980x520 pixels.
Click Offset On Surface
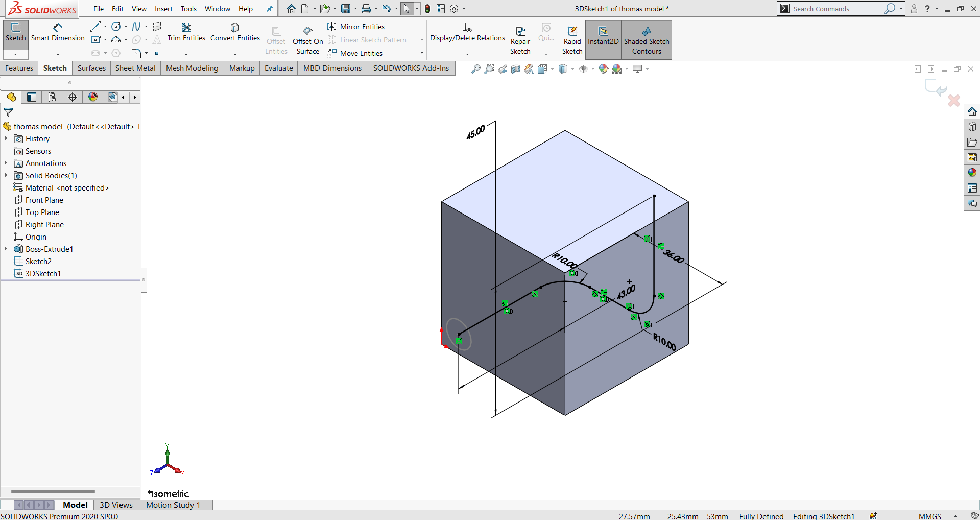308,40
